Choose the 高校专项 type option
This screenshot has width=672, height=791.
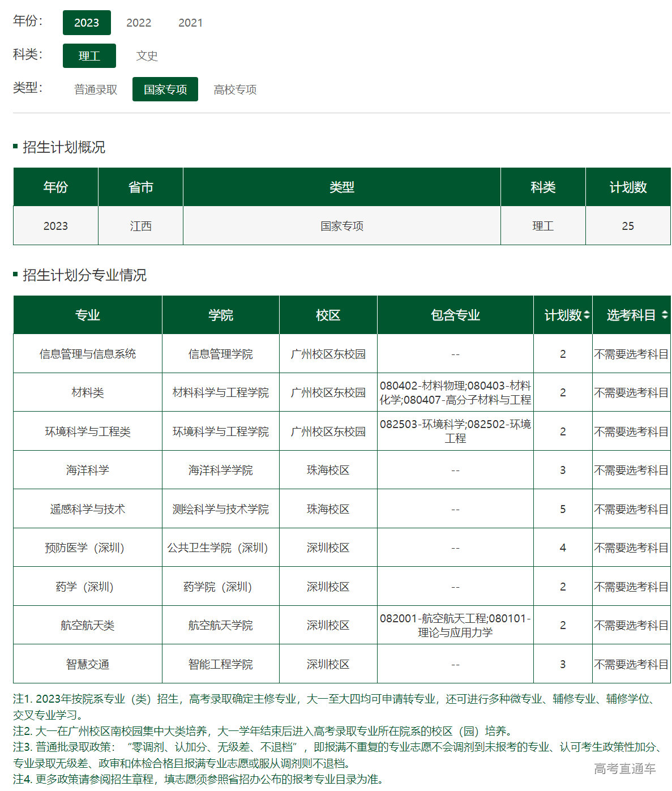pyautogui.click(x=234, y=89)
